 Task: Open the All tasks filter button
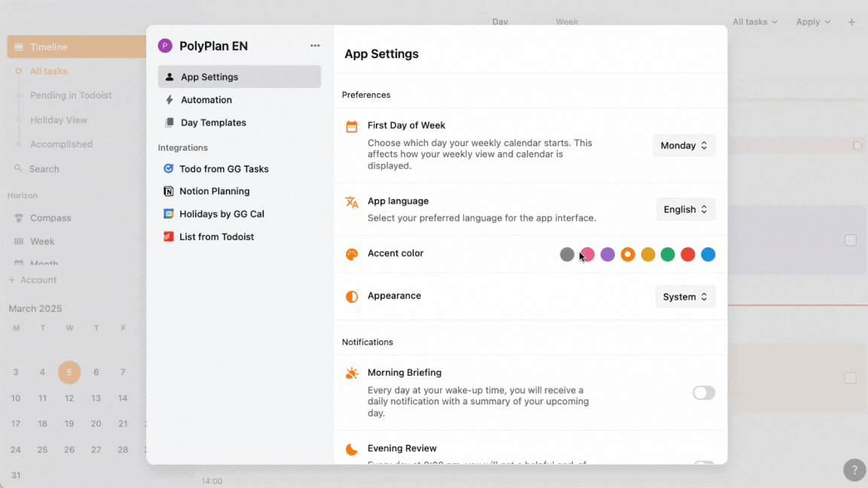[x=755, y=22]
